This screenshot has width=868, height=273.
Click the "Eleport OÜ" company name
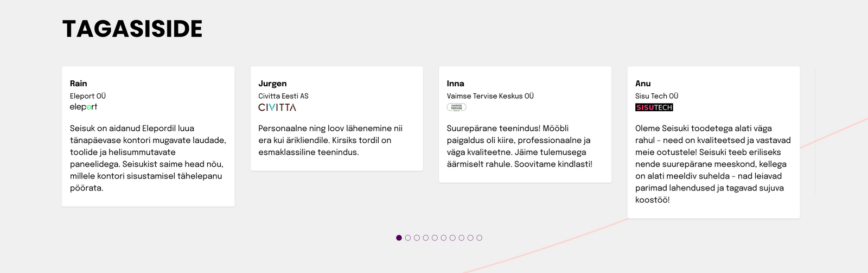[88, 96]
